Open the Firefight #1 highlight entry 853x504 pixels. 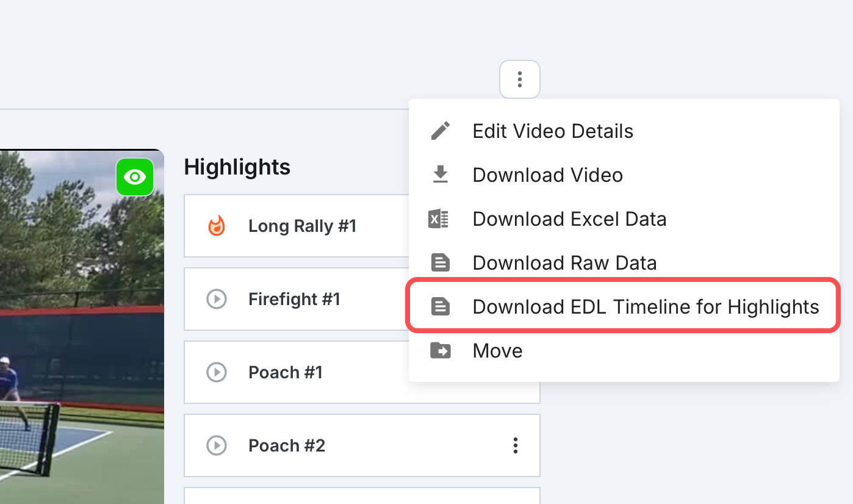tap(297, 299)
